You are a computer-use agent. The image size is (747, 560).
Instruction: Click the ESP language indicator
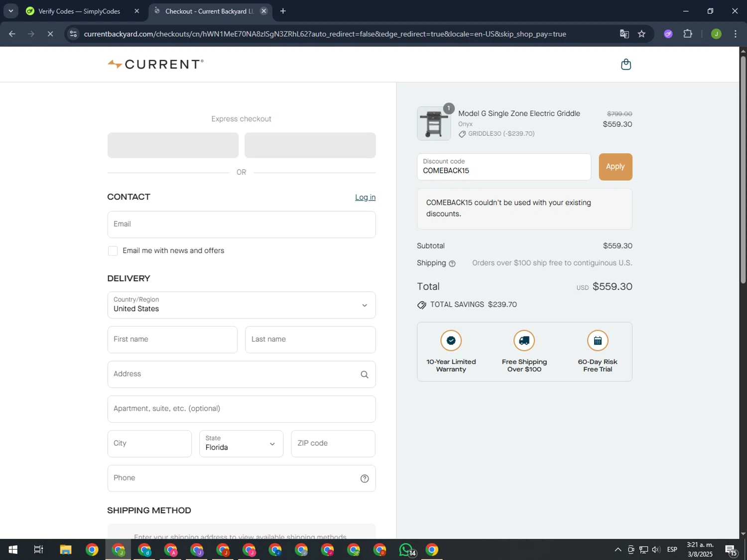[x=672, y=550]
